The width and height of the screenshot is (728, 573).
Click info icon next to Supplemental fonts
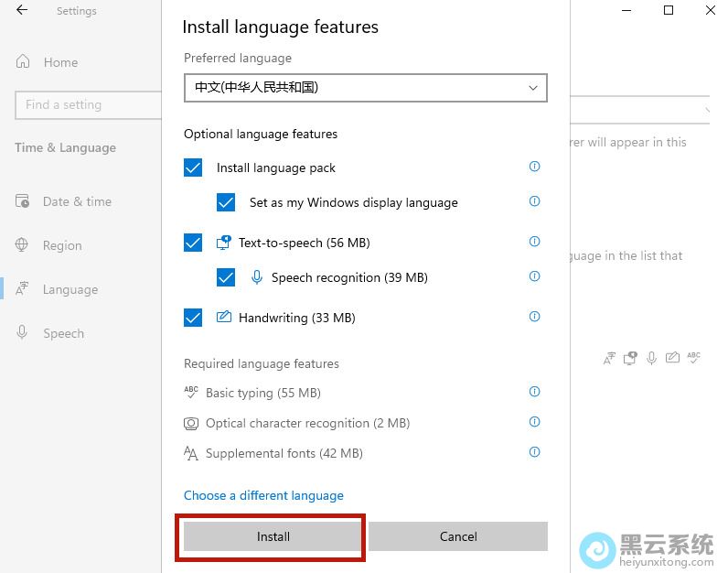coord(535,452)
